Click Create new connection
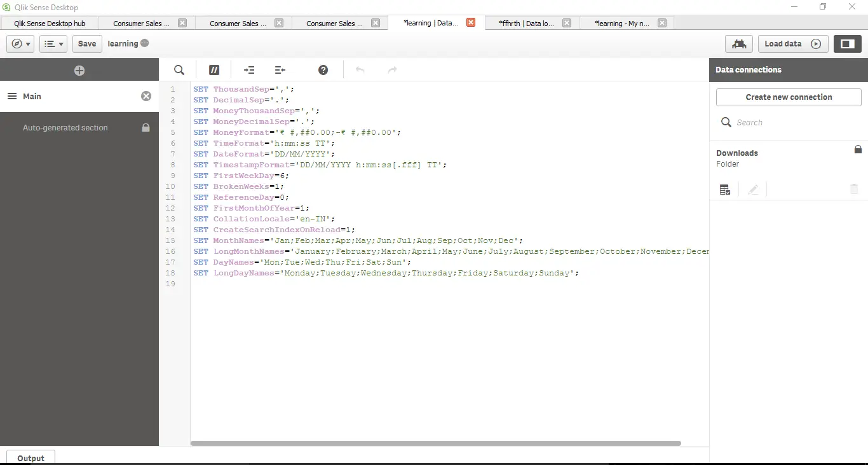 point(789,97)
